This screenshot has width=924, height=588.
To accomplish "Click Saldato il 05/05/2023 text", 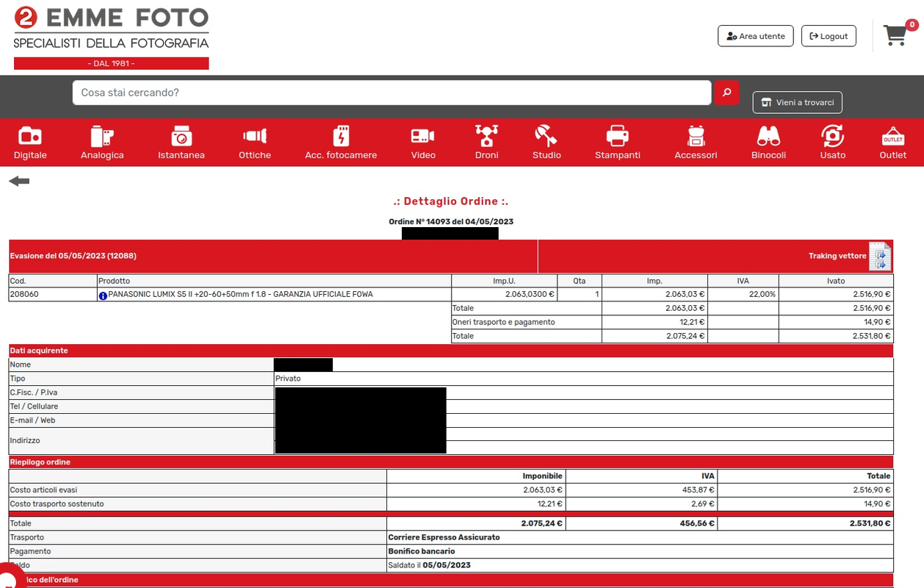I will 429,565.
